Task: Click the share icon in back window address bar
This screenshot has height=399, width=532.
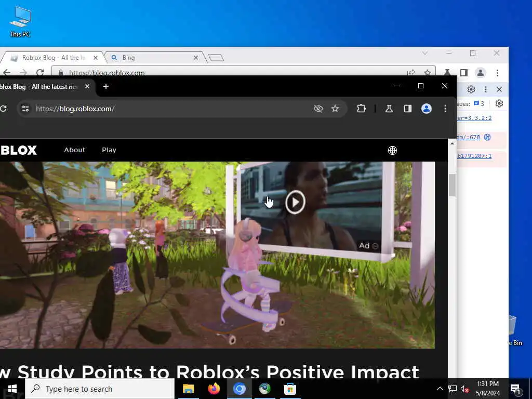Action: point(411,72)
